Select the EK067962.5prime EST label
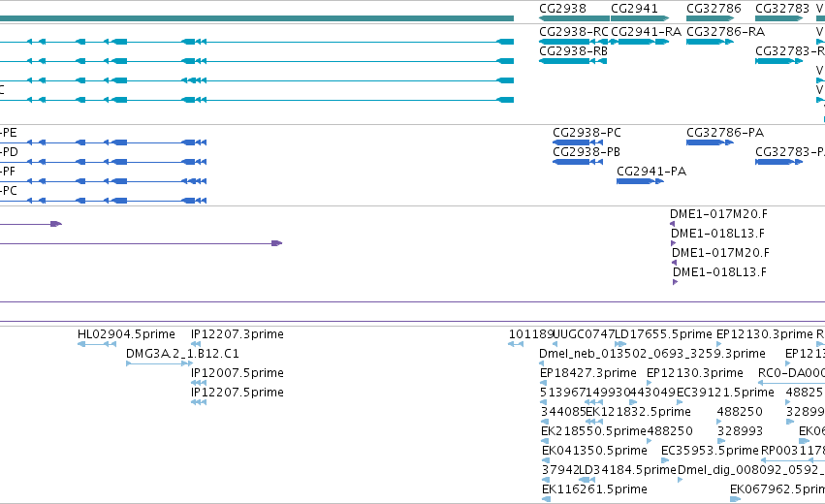Viewport: 825px width, 504px height. coord(777,489)
